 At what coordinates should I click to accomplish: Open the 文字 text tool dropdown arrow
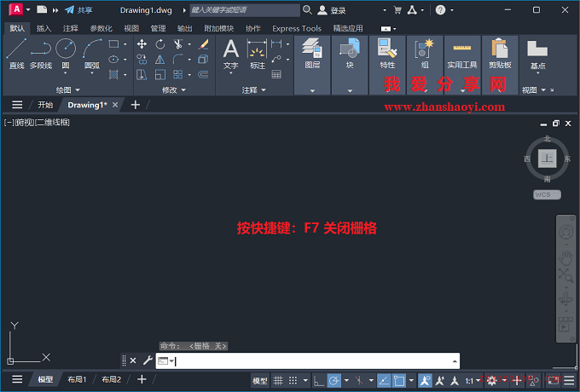(231, 72)
